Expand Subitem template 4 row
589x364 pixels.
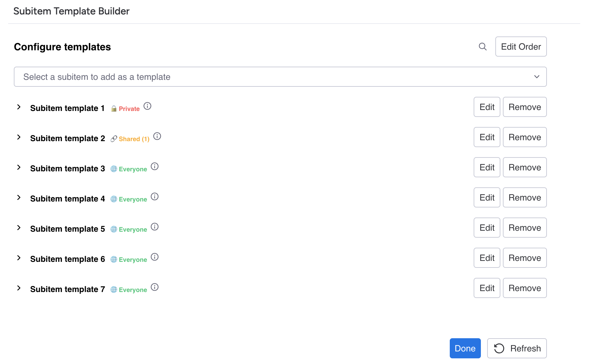pos(19,197)
